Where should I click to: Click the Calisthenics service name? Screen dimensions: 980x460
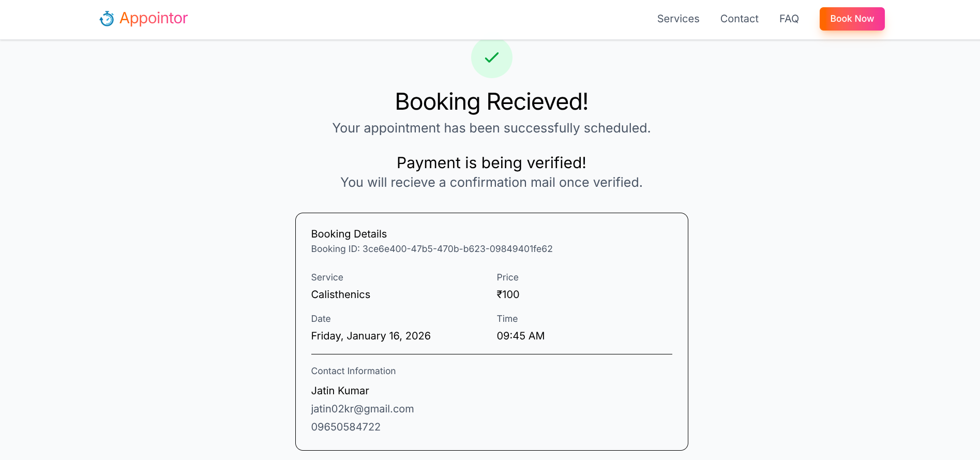click(x=341, y=294)
